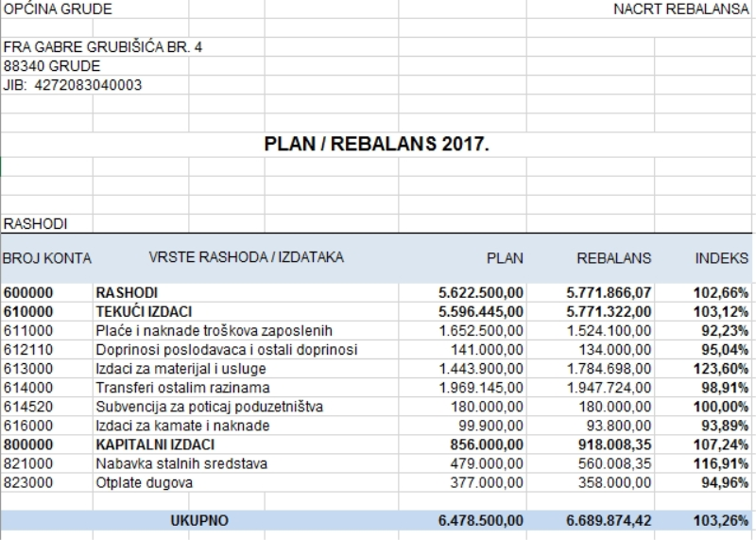The height and width of the screenshot is (540, 756).
Task: Click total index value 103,26%
Action: (721, 521)
